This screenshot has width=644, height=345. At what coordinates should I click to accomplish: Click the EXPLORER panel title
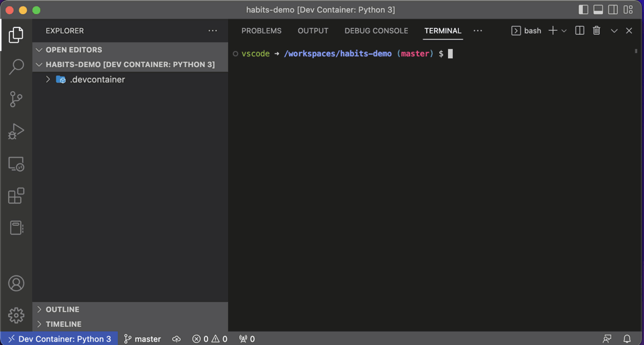tap(64, 31)
